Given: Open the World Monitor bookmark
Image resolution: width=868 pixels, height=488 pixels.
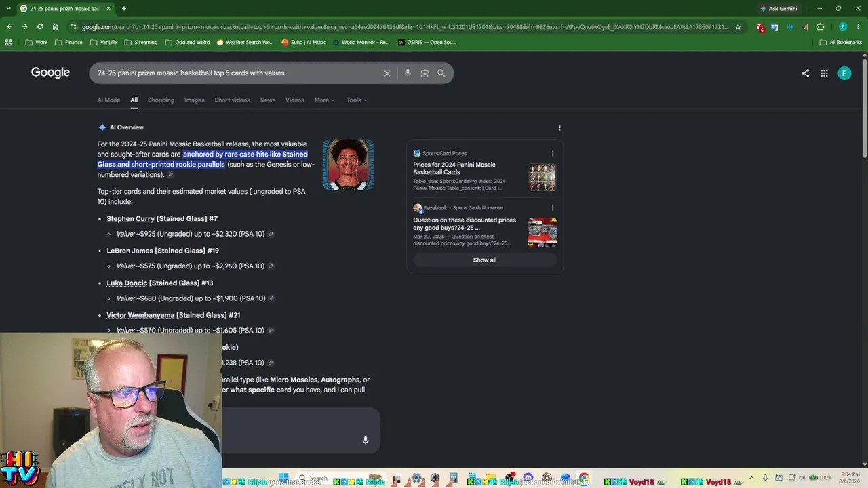Looking at the screenshot, I should click(x=361, y=42).
